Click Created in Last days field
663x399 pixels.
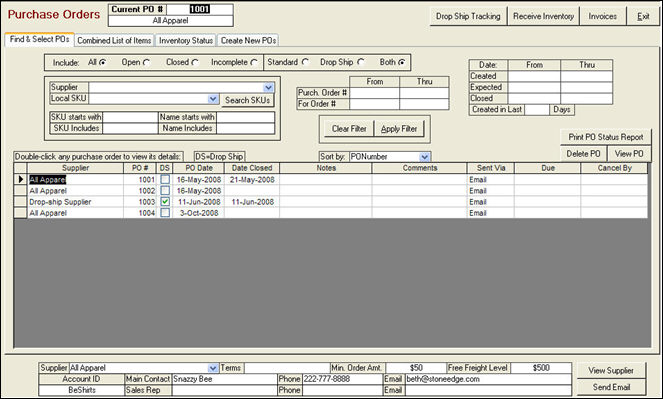pos(537,110)
